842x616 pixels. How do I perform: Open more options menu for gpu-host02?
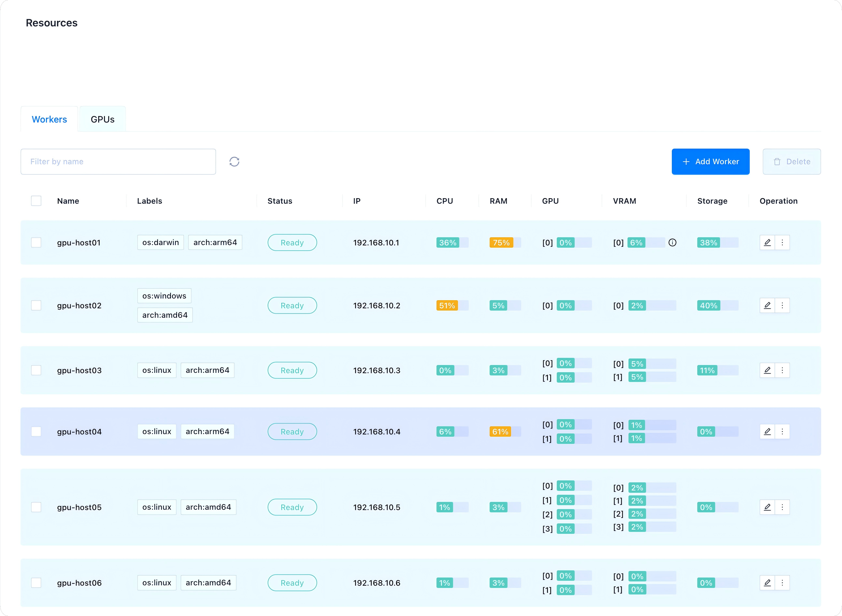coord(782,305)
